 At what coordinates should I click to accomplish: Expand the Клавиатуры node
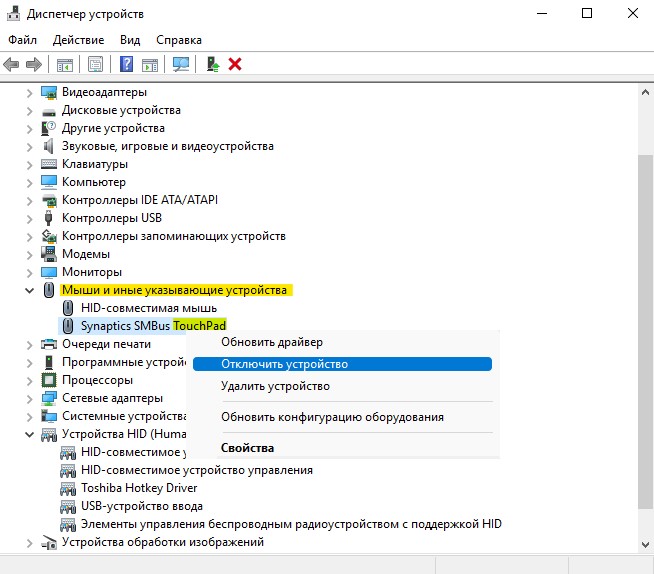(x=29, y=165)
